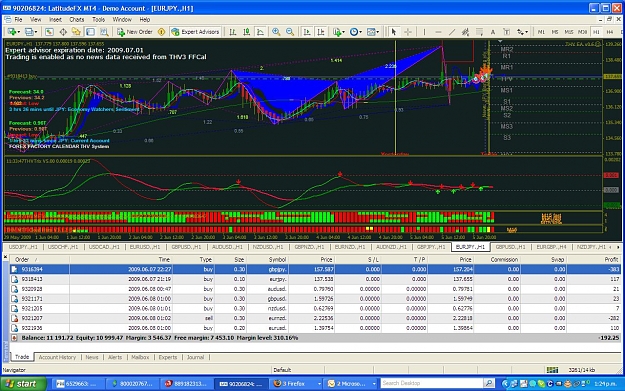Viewport: 625px width, 391px height.
Task: Zoom in on the chart
Action: (276, 32)
